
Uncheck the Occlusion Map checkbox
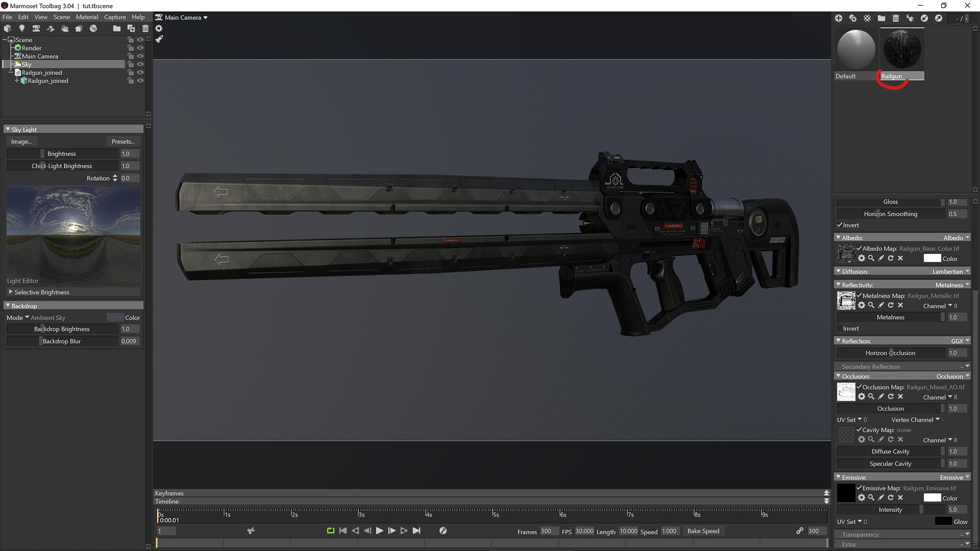[x=859, y=387]
